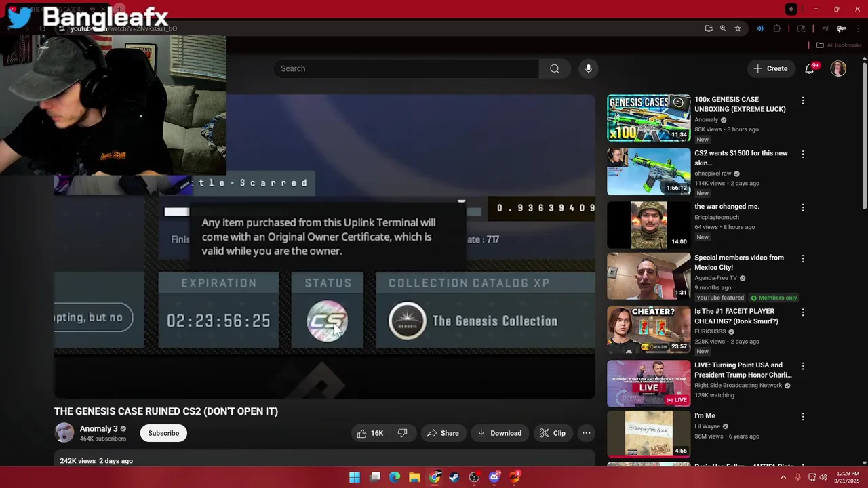Open options for I'm Me video
Viewport: 868px width, 488px height.
(803, 417)
